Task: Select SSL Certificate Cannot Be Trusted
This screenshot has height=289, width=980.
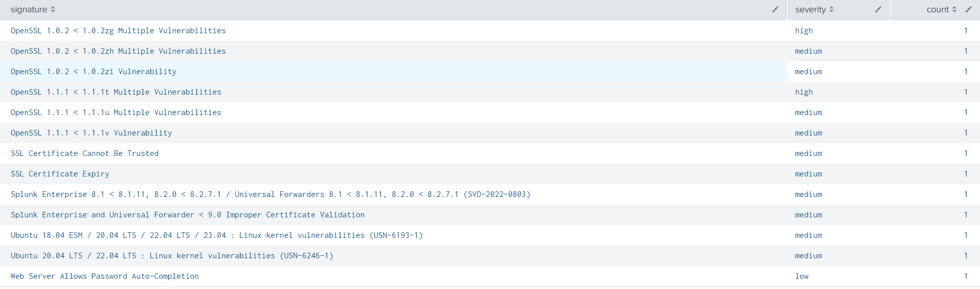Action: point(84,153)
